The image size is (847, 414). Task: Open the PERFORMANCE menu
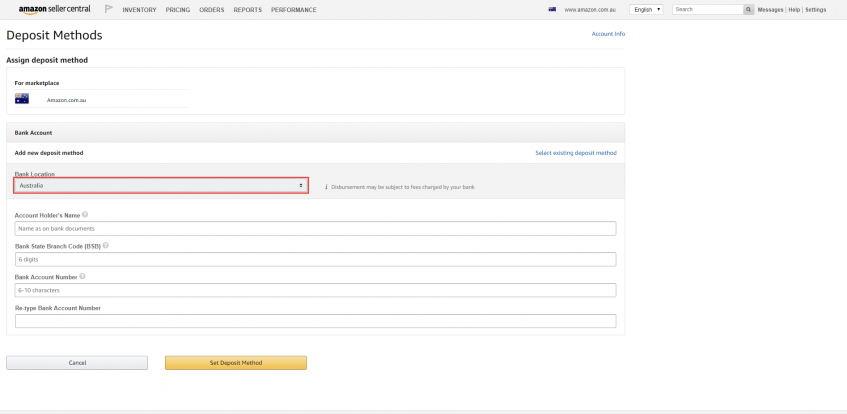294,10
